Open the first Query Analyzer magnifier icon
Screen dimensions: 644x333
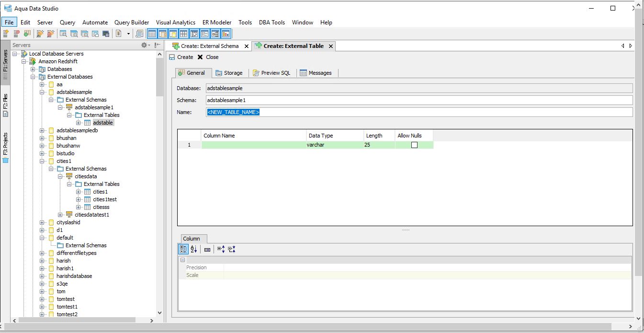coord(63,34)
